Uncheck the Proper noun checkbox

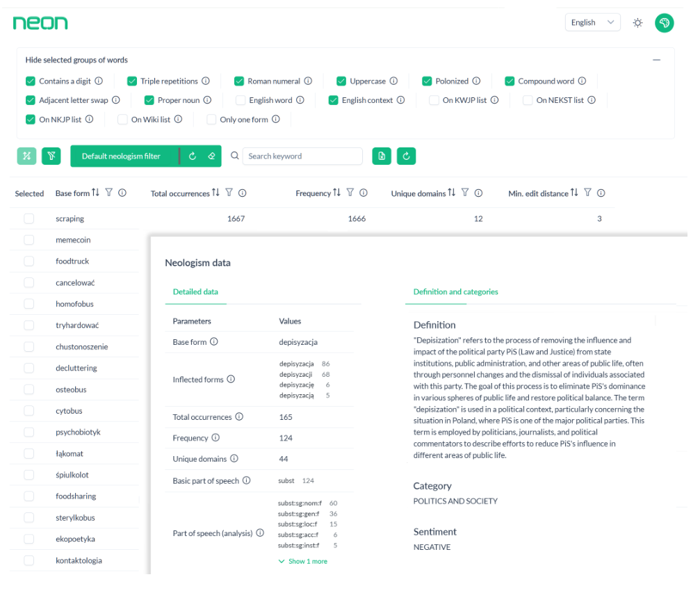coord(149,100)
